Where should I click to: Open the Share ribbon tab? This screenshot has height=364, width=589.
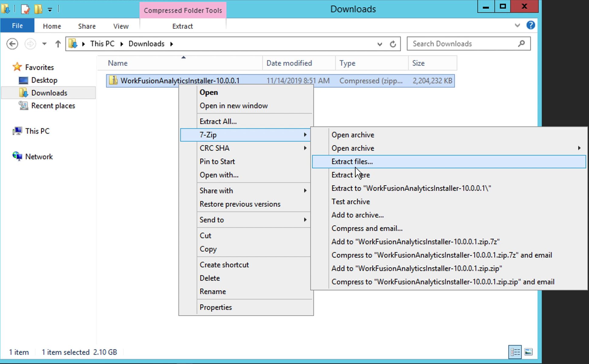(x=87, y=26)
